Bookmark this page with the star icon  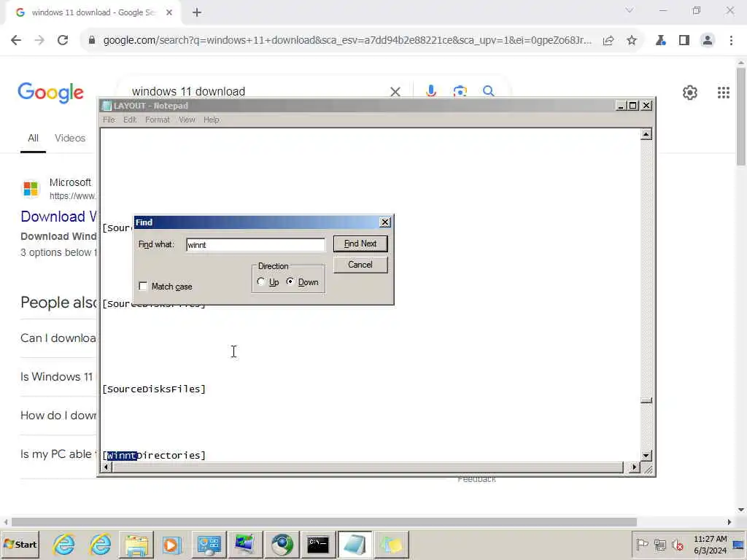click(x=632, y=41)
